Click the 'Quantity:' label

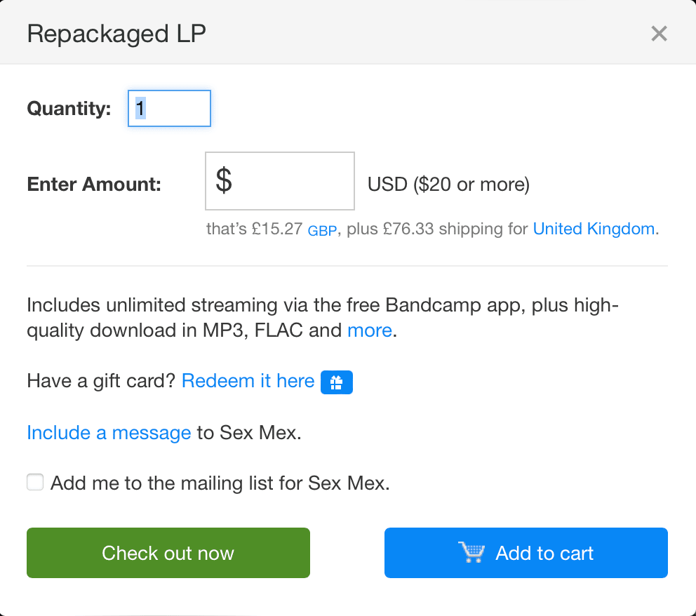(x=69, y=108)
